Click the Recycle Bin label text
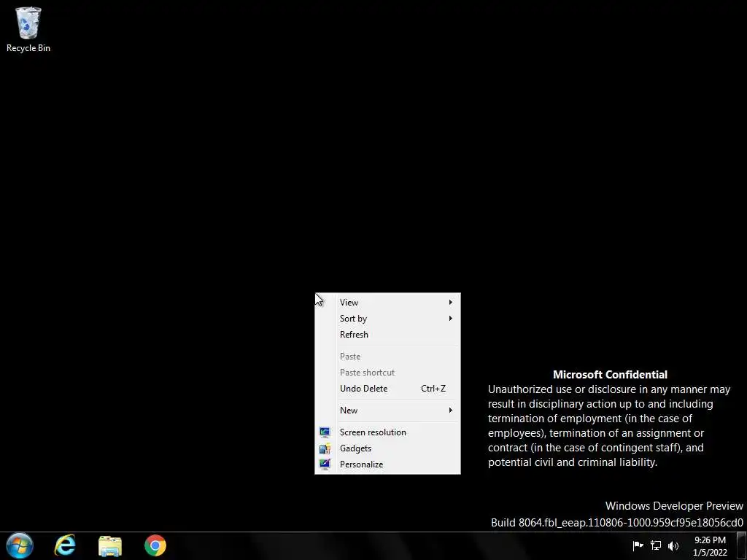Image resolution: width=747 pixels, height=560 pixels. pyautogui.click(x=28, y=48)
